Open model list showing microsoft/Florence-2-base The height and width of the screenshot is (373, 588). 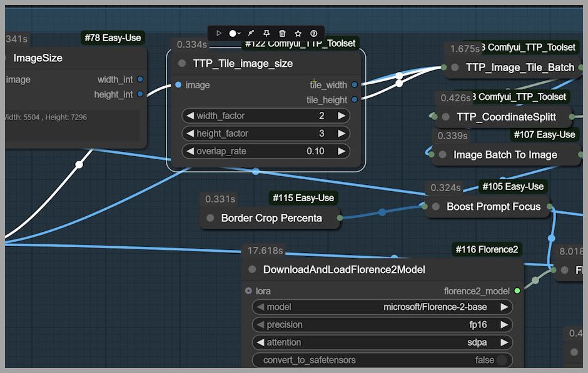[382, 307]
